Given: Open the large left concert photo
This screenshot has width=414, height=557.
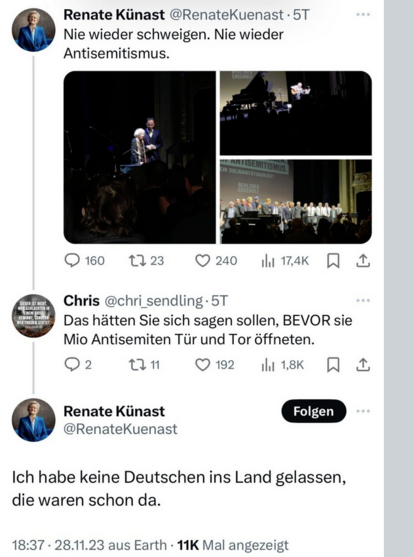Looking at the screenshot, I should pos(140,157).
